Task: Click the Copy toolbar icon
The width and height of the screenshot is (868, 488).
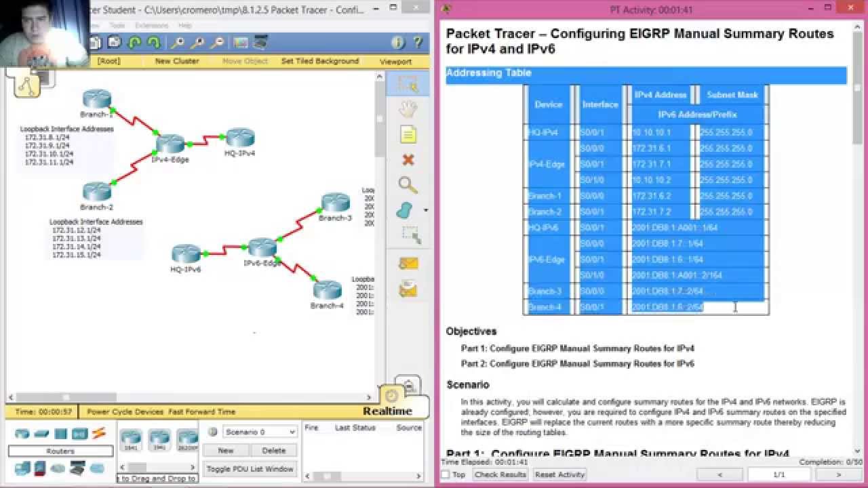Action: point(94,43)
